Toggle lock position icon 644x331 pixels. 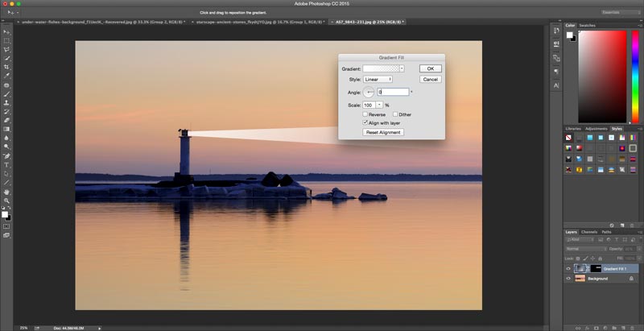(592, 259)
